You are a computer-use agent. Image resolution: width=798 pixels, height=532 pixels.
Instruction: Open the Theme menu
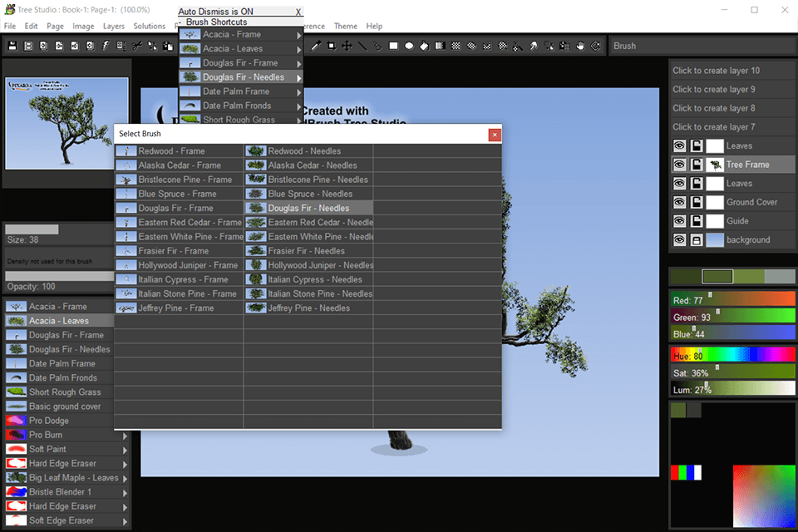(346, 26)
